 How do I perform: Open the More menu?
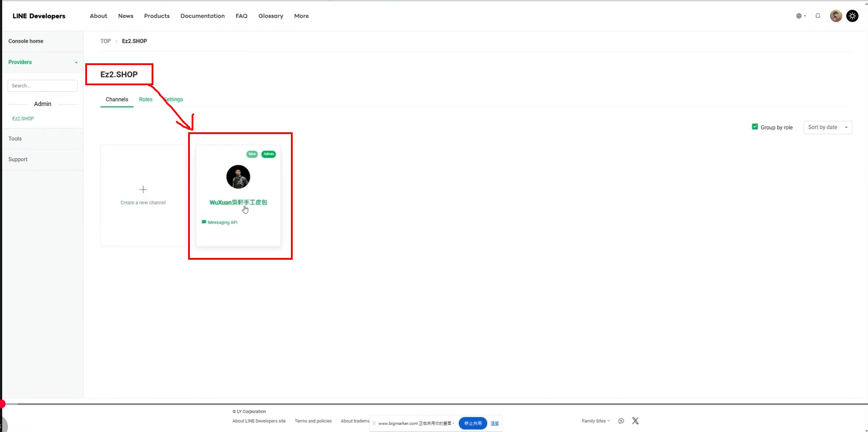301,16
